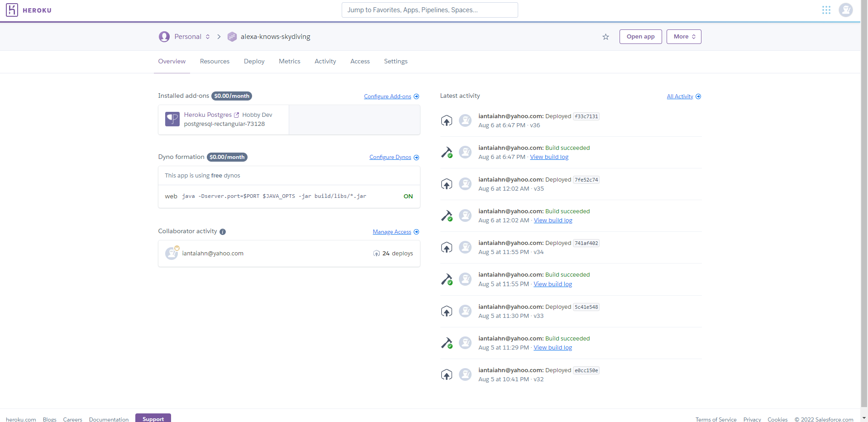Switch to the Deploy tab
This screenshot has width=868, height=422.
click(x=254, y=62)
